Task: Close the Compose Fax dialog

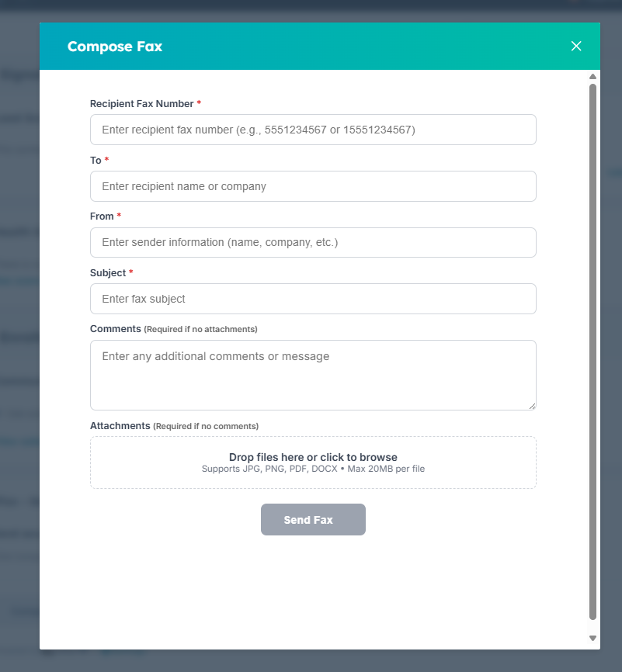Action: pos(576,47)
